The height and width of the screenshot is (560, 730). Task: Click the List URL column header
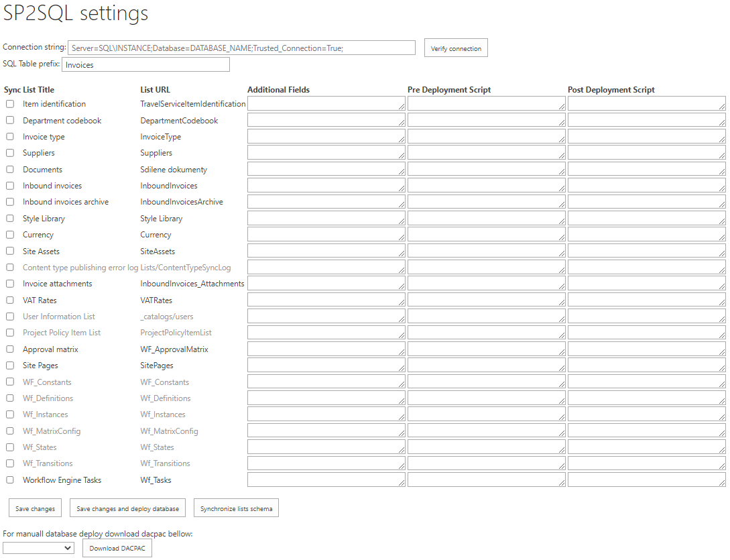[155, 90]
